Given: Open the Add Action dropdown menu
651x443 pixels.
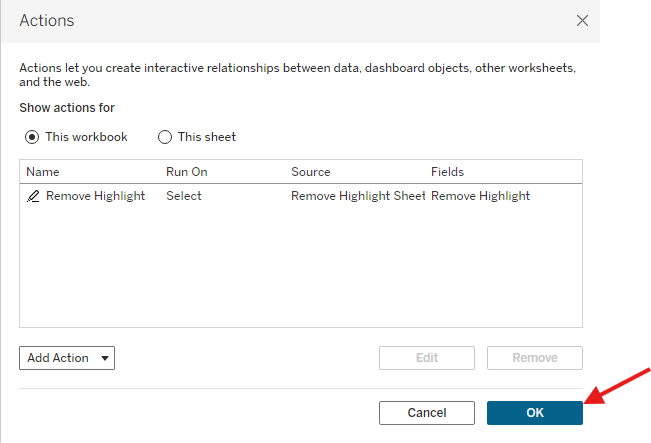Looking at the screenshot, I should tap(67, 358).
